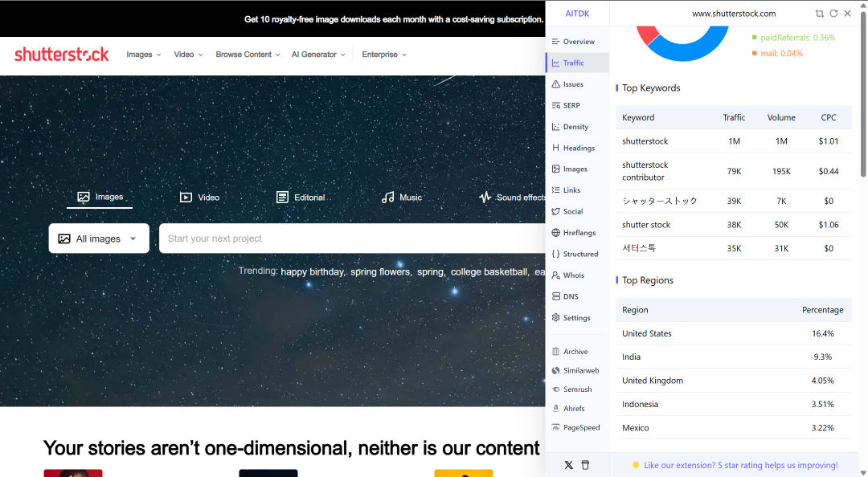Click the AITDK logo title
Image resolution: width=868 pixels, height=477 pixels.
(x=577, y=14)
